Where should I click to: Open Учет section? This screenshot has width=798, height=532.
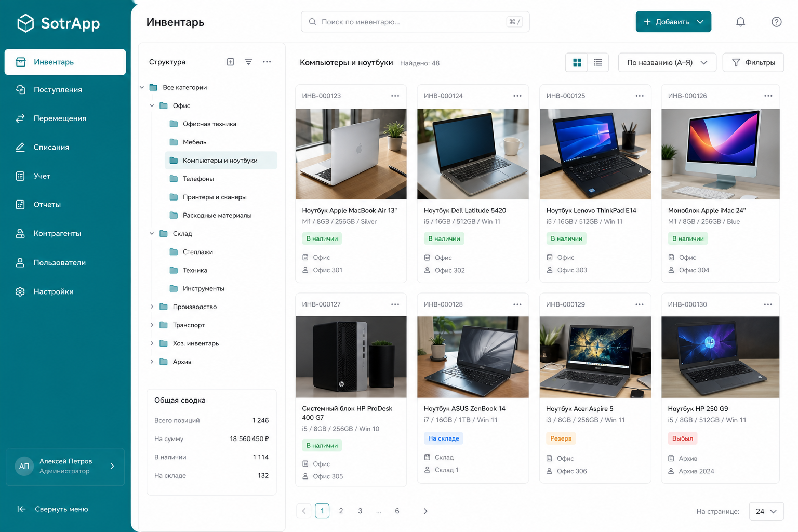click(x=65, y=176)
